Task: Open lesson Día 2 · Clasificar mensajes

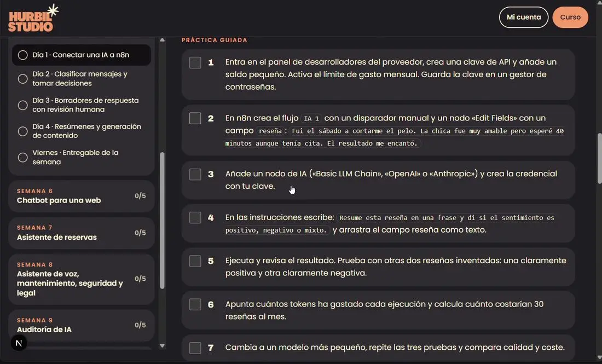Action: (82, 79)
